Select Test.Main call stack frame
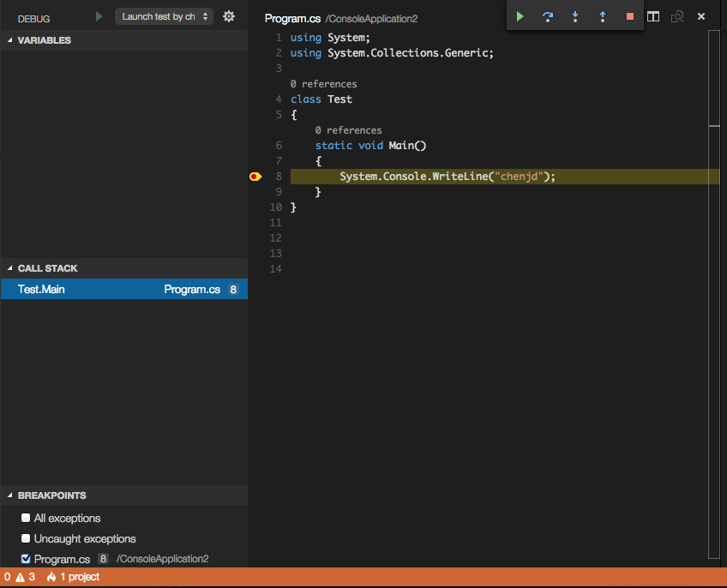Viewport: 727px width, 588px height. tap(124, 290)
